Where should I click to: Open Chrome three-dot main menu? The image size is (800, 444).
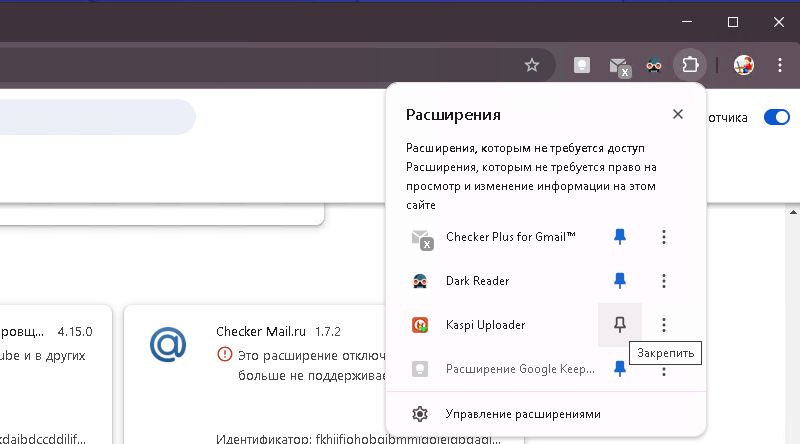click(x=780, y=65)
